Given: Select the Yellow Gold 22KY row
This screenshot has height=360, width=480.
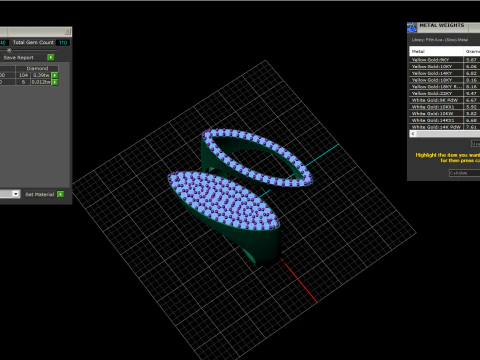Looking at the screenshot, I should tap(445, 93).
